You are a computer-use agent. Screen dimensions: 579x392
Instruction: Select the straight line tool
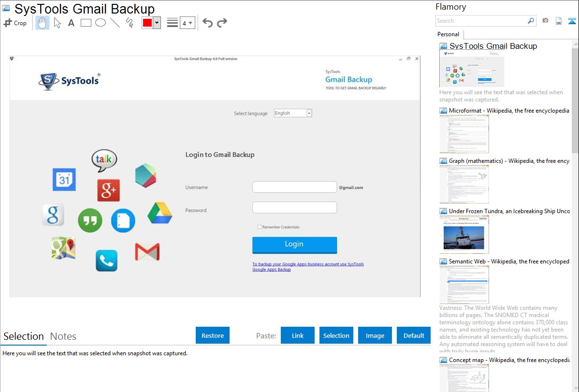115,23
